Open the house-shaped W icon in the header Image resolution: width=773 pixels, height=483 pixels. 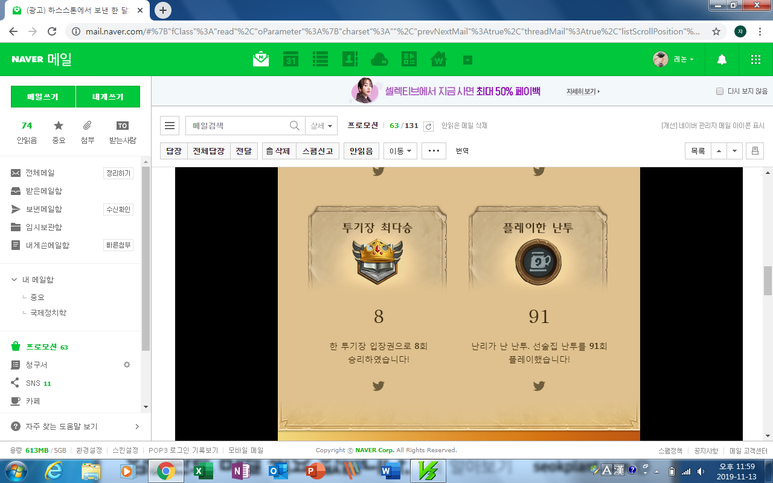(x=438, y=59)
